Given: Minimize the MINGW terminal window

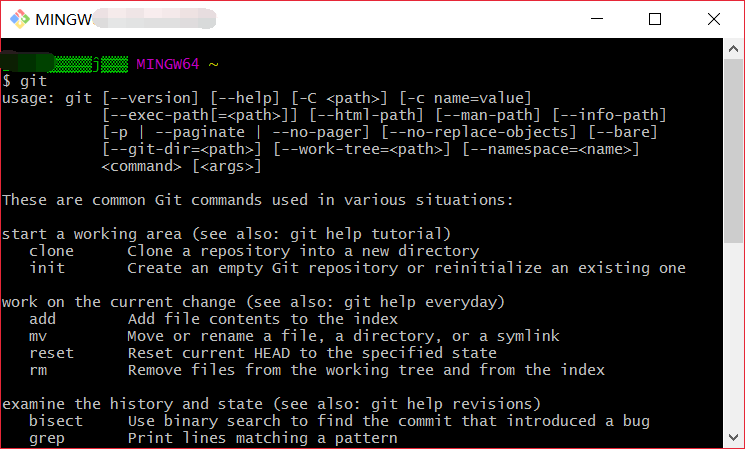Looking at the screenshot, I should click(x=597, y=19).
